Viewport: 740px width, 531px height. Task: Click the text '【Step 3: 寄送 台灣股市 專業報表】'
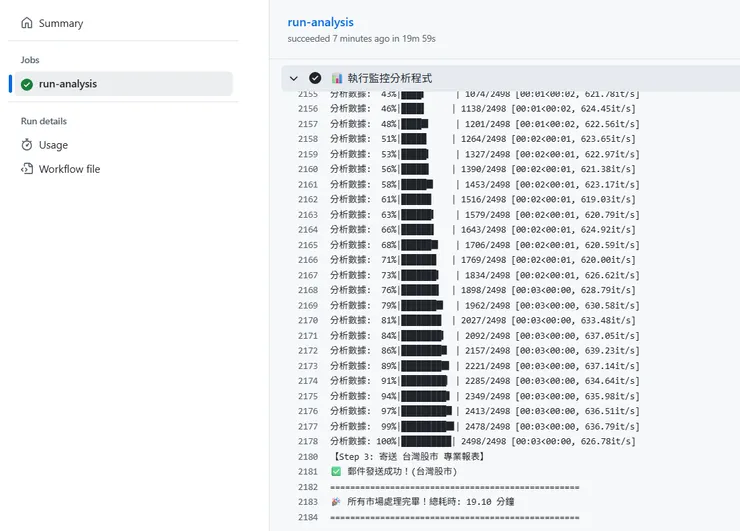pos(408,457)
